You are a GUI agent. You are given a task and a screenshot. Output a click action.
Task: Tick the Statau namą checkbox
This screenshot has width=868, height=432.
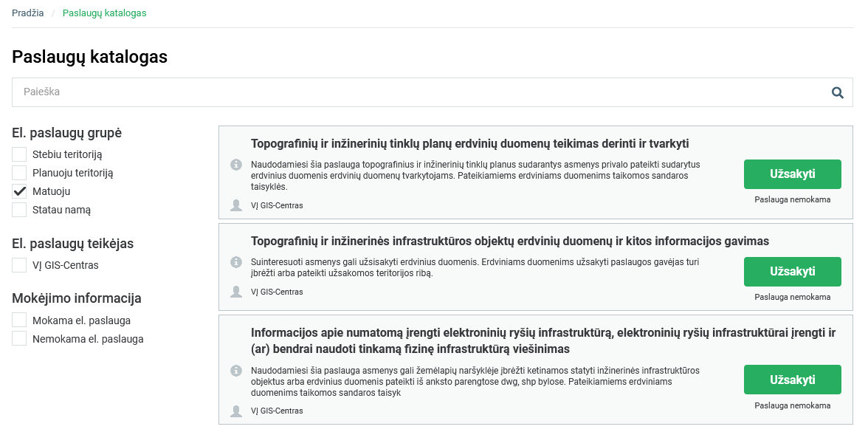click(19, 210)
